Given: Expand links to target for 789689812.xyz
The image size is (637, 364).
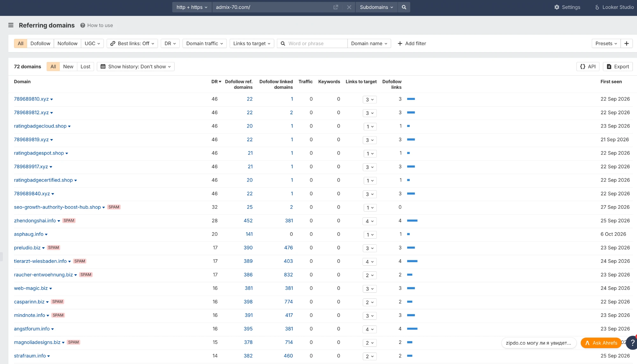Looking at the screenshot, I should coord(369,113).
